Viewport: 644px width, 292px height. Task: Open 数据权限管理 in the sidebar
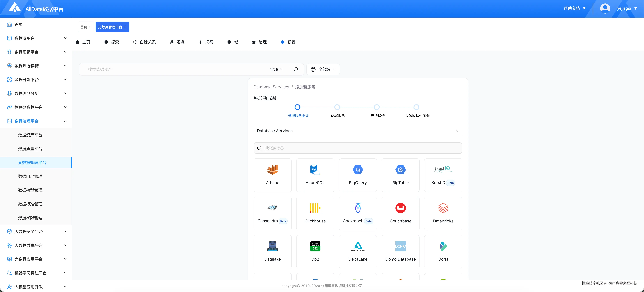pos(30,218)
